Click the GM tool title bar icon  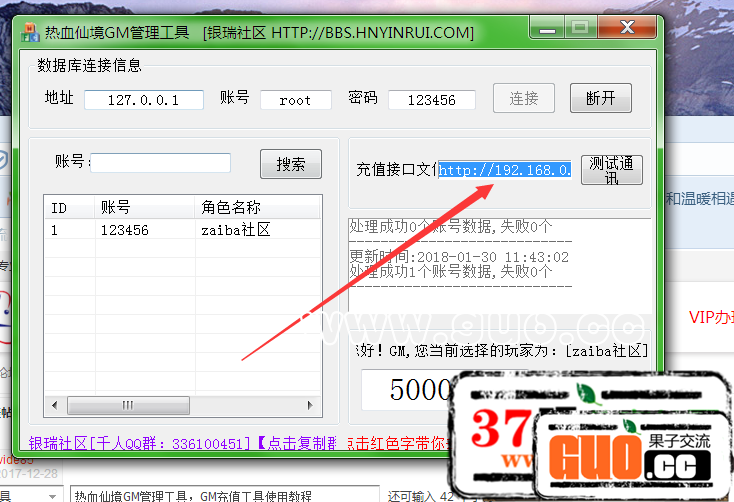click(x=29, y=31)
